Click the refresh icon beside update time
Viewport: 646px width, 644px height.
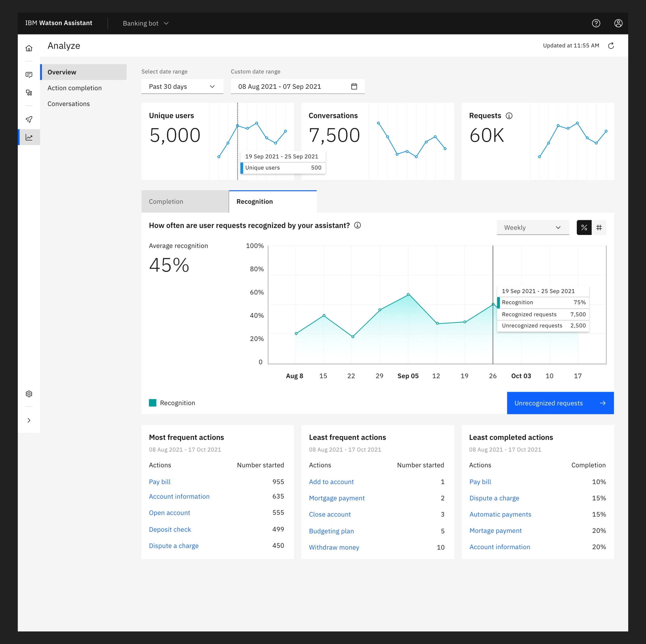(x=611, y=46)
